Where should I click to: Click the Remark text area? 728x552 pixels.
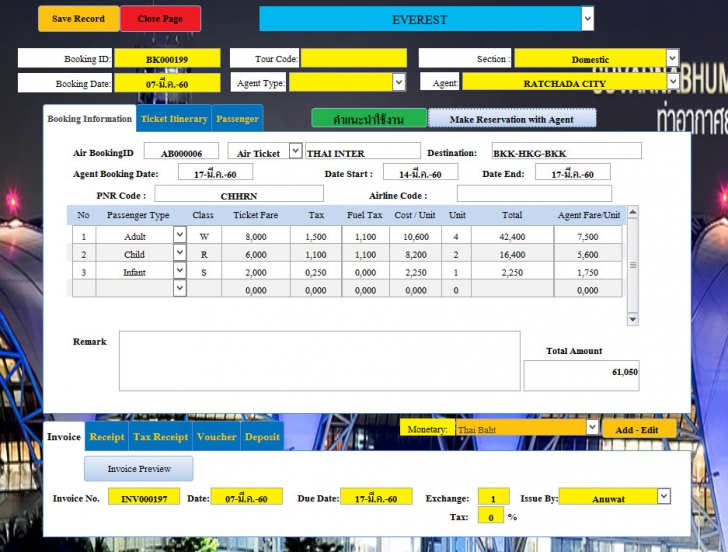tap(319, 361)
